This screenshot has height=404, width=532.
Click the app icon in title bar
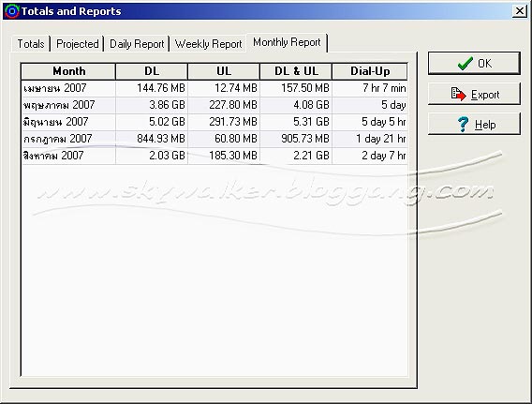12,11
